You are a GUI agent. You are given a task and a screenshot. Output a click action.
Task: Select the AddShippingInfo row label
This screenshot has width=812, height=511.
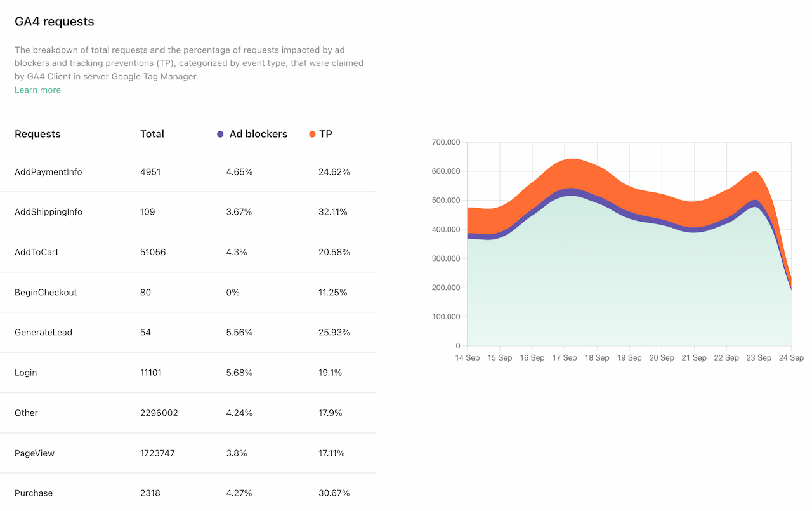coord(48,212)
